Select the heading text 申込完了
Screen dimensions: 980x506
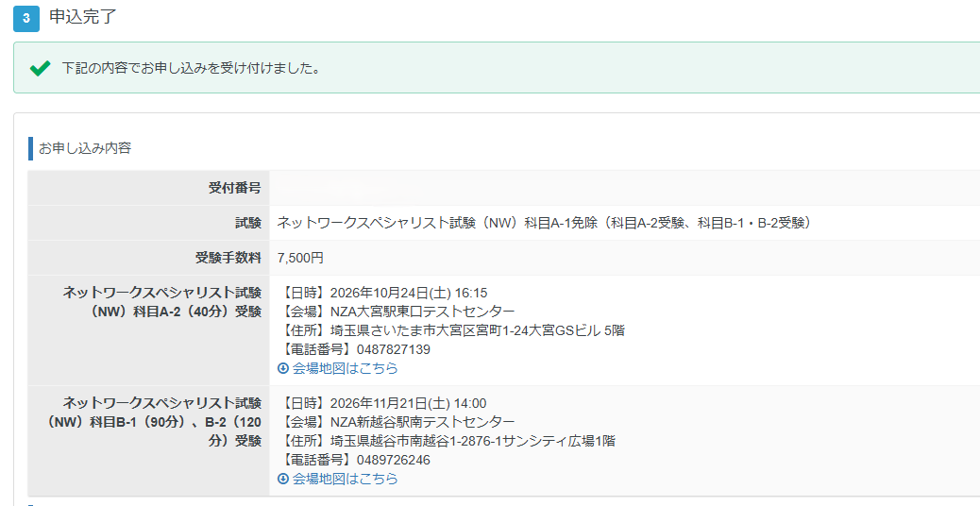tap(83, 17)
